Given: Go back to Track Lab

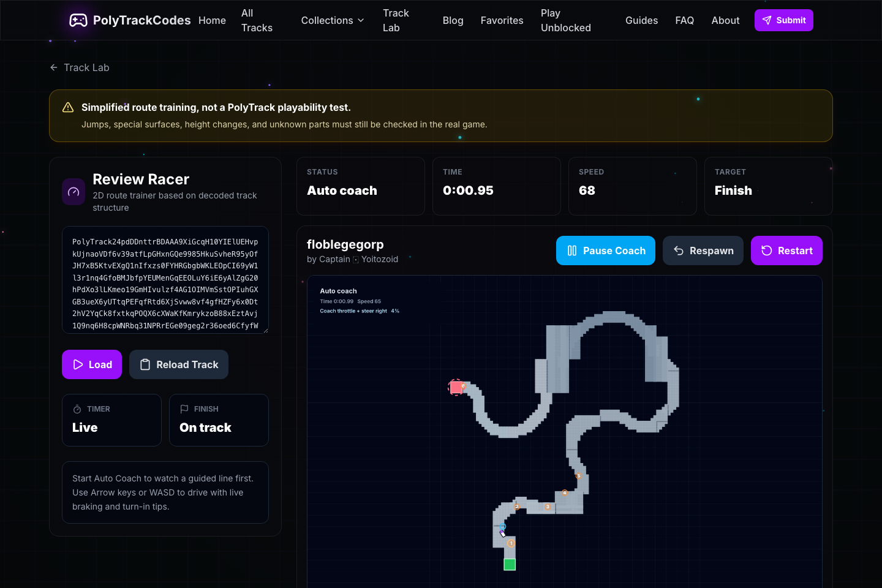Looking at the screenshot, I should [80, 67].
